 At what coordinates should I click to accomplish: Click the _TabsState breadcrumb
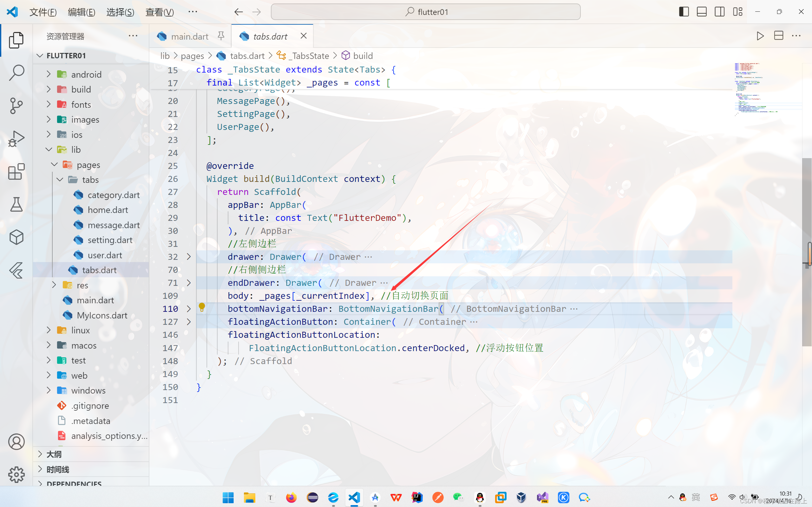309,56
